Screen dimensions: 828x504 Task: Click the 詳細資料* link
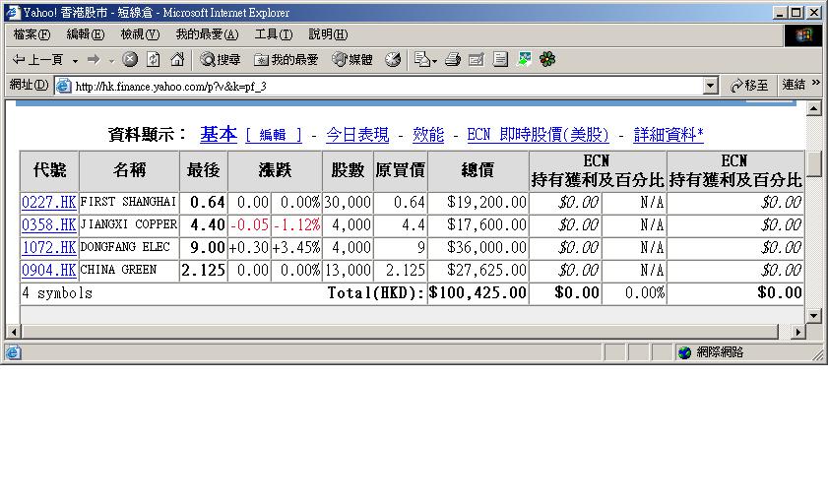coord(669,135)
